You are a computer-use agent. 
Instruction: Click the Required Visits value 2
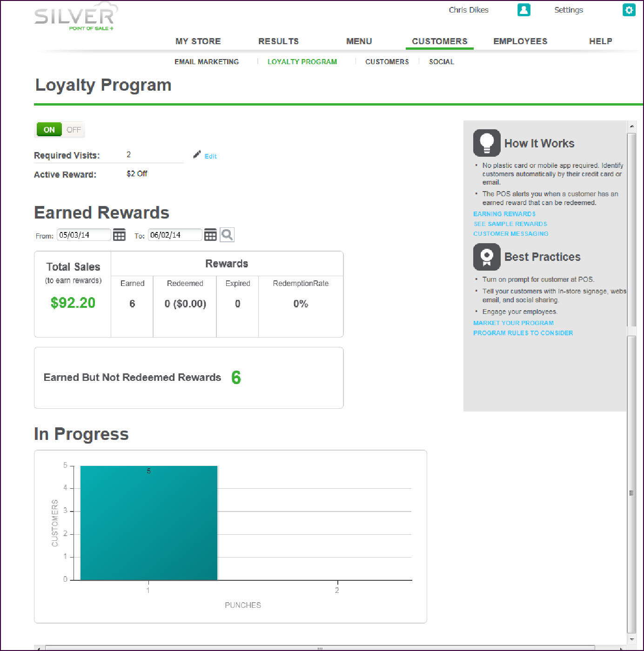click(x=129, y=154)
